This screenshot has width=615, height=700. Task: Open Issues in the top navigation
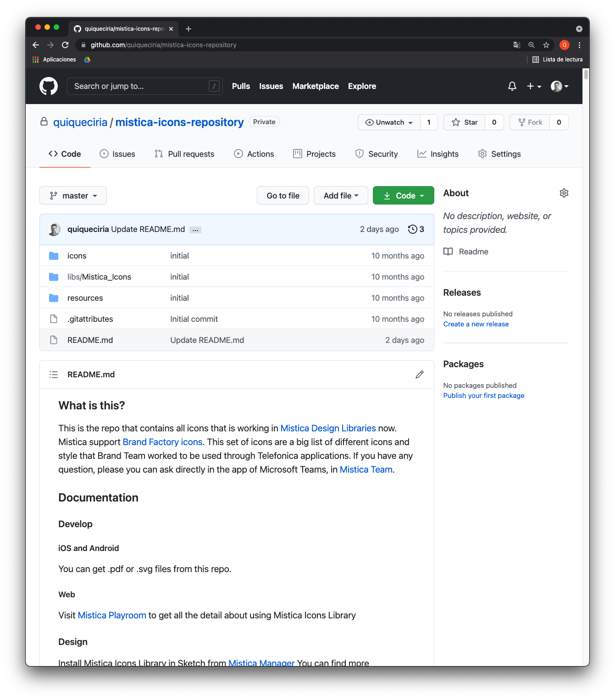point(271,86)
